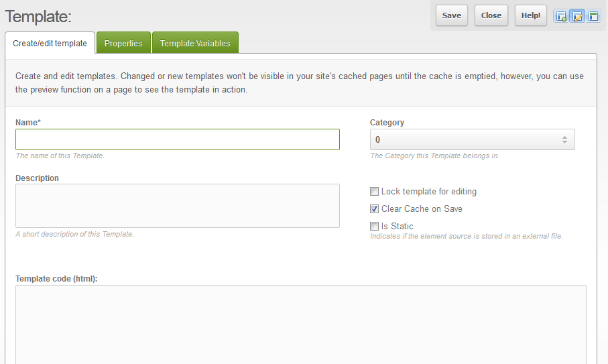This screenshot has height=364, width=608.
Task: Focus the Name text field
Action: (178, 139)
